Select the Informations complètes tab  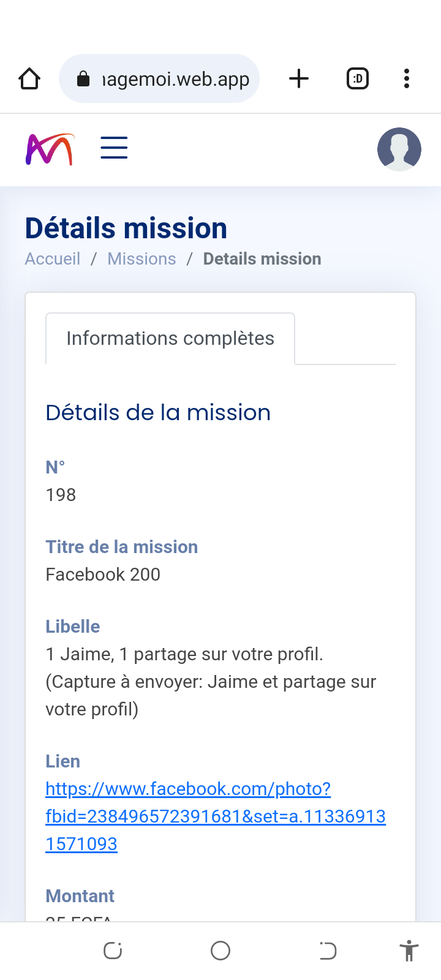[170, 339]
